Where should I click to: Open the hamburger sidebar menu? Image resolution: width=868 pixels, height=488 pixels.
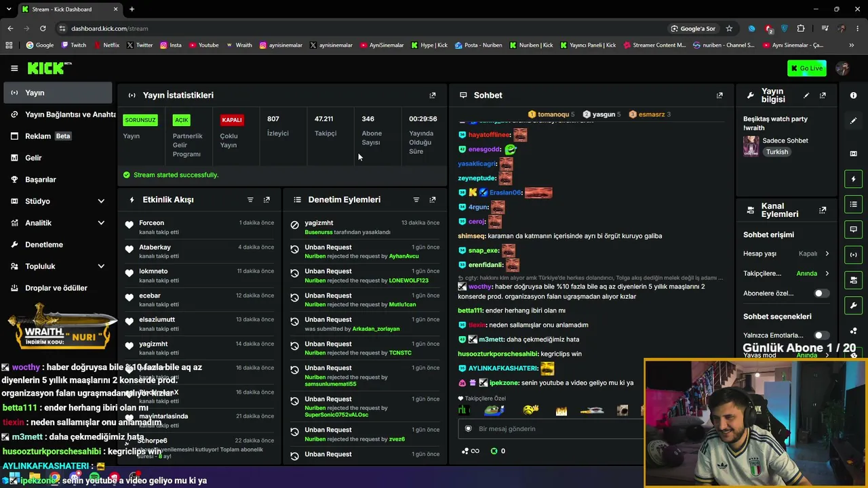(14, 68)
